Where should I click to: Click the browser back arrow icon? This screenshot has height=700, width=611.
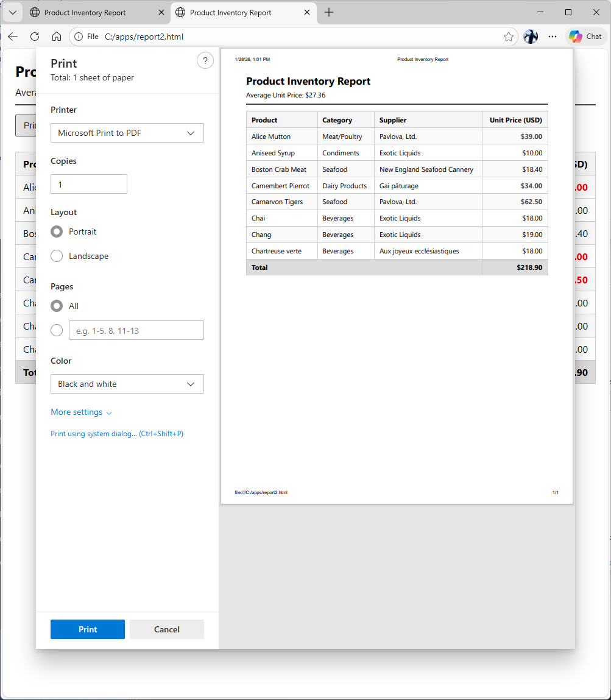point(13,37)
